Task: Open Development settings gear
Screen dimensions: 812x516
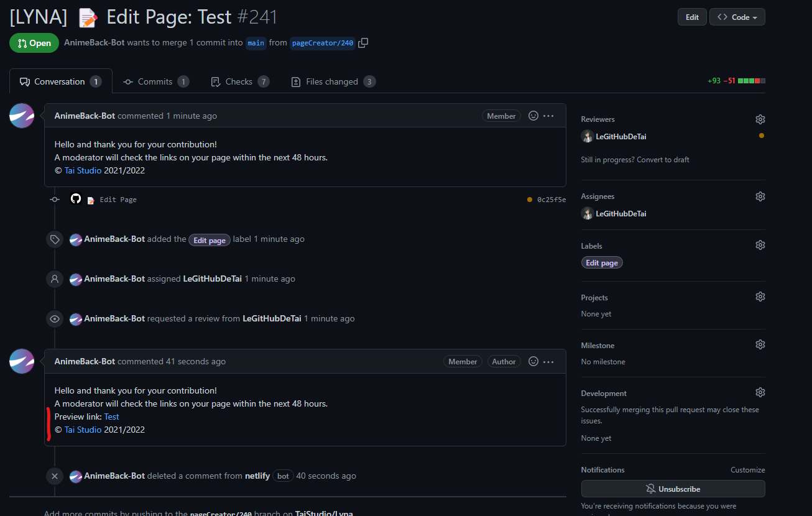Action: 760,392
